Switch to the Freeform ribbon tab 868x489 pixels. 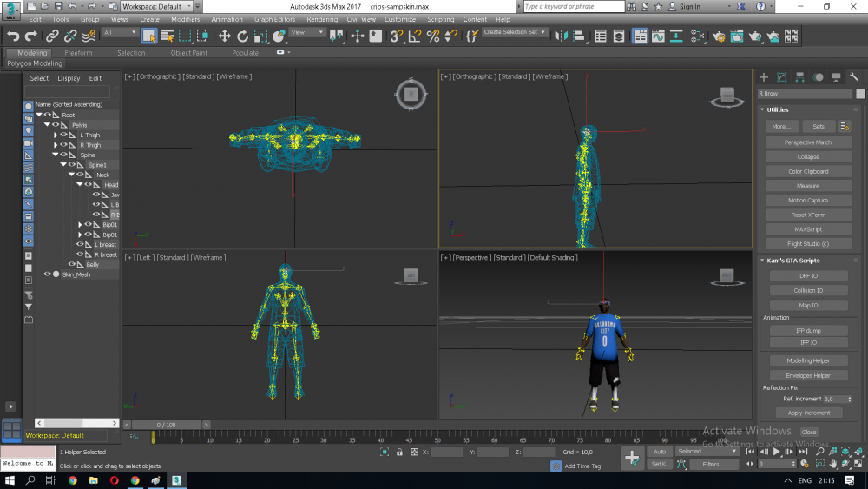point(78,53)
